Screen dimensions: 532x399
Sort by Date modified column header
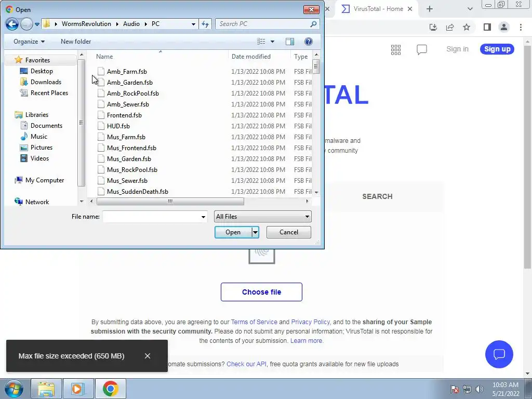point(251,57)
